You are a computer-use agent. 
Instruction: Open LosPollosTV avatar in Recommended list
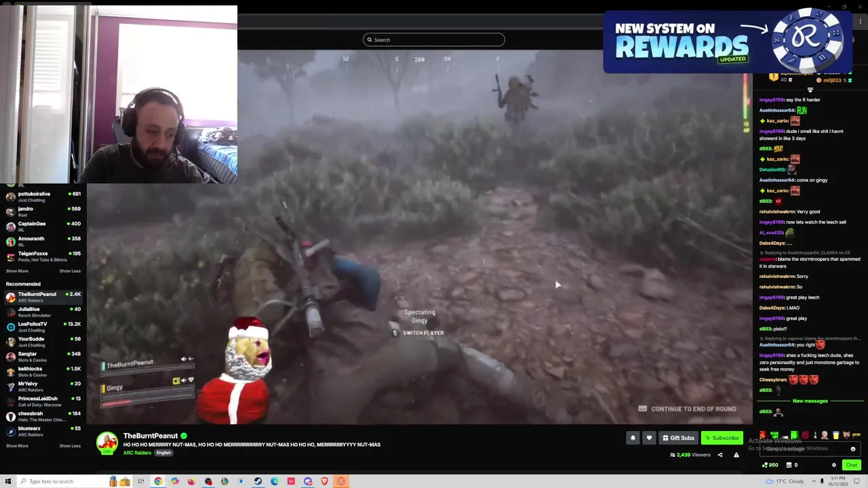tap(11, 327)
